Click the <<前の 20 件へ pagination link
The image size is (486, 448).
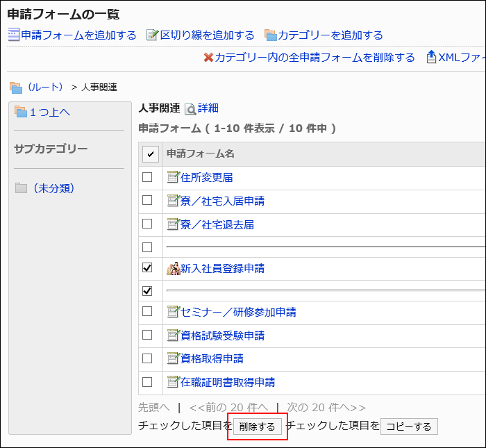tap(228, 408)
